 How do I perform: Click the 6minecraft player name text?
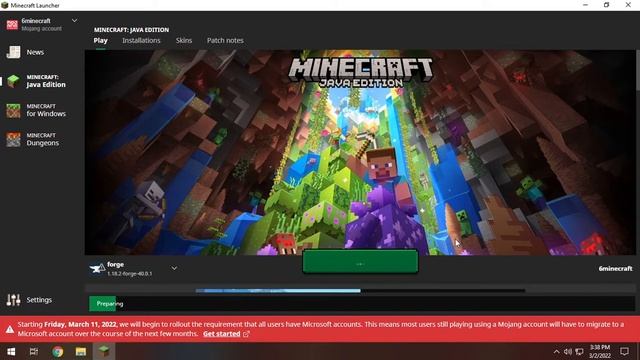coord(615,269)
